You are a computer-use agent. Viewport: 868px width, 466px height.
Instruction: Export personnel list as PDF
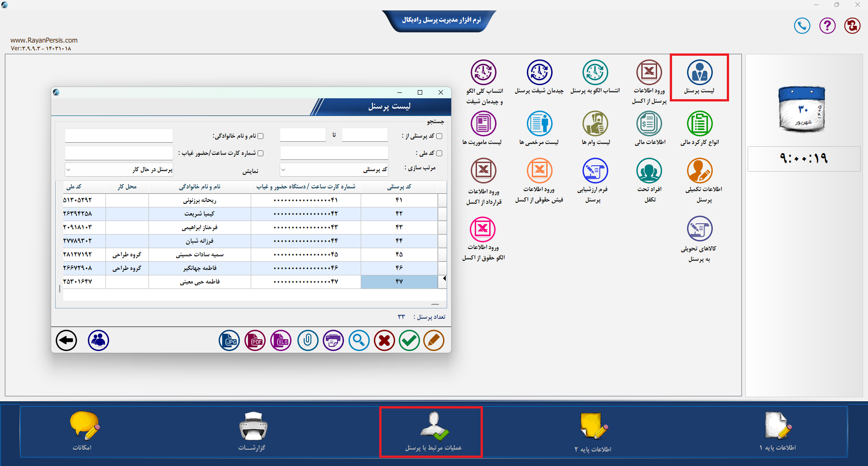click(x=255, y=341)
